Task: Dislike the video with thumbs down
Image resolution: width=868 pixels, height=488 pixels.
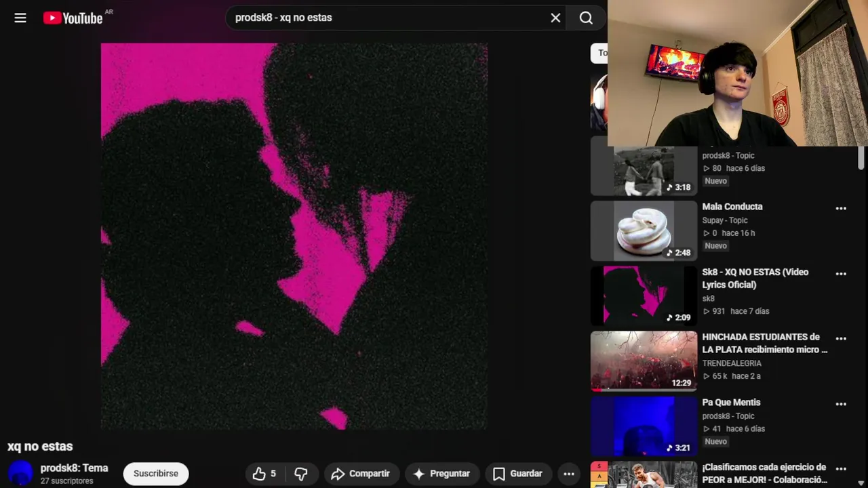Action: pos(301,474)
